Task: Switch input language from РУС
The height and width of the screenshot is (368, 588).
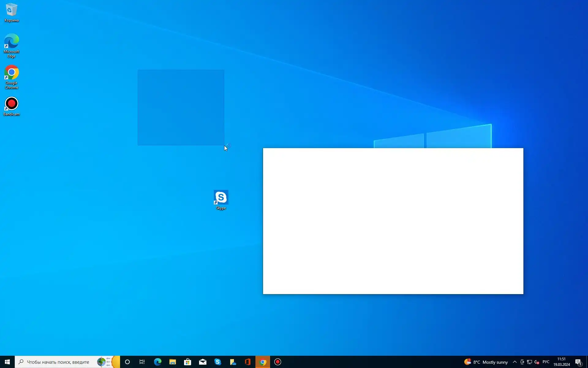Action: pyautogui.click(x=546, y=362)
